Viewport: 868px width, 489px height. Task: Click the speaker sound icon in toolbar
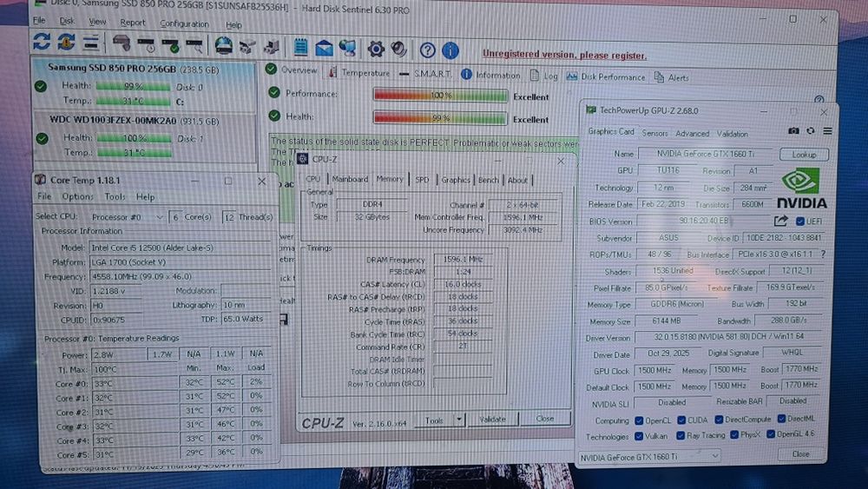(x=398, y=50)
